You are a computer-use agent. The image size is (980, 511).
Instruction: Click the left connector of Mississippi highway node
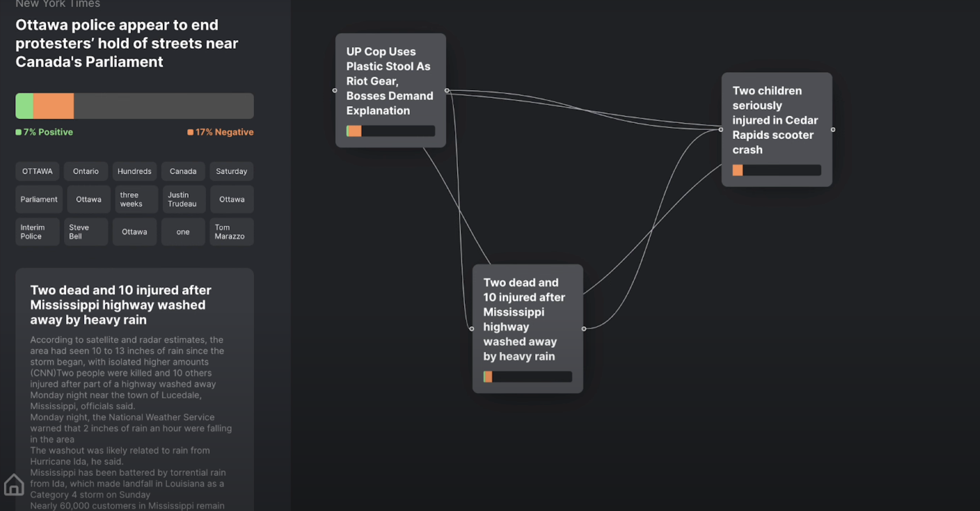[472, 329]
